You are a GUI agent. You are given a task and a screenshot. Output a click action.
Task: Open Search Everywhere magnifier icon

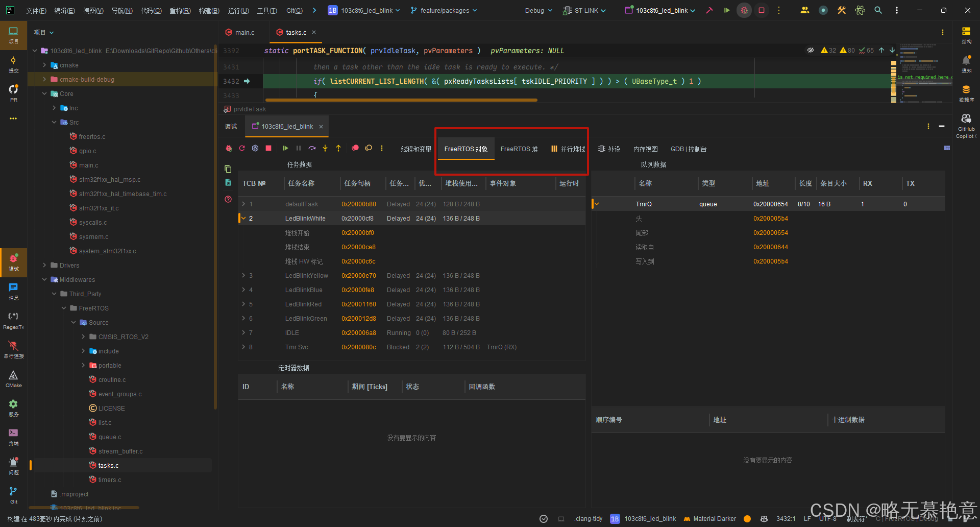point(878,10)
